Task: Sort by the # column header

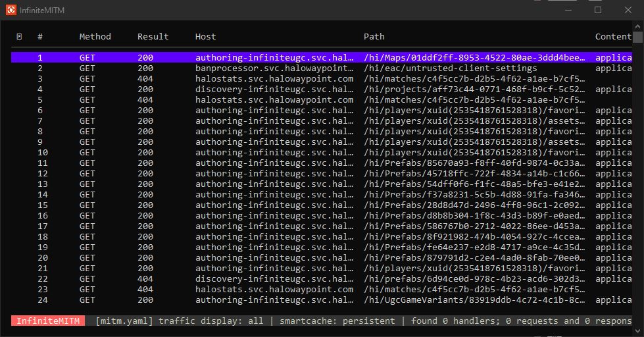Action: 40,37
